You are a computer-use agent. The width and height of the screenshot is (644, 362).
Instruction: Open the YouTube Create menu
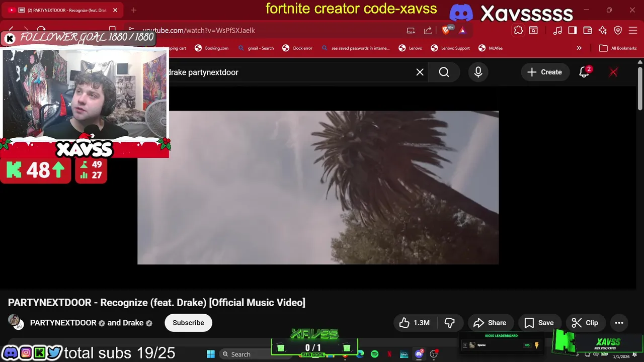tap(544, 72)
